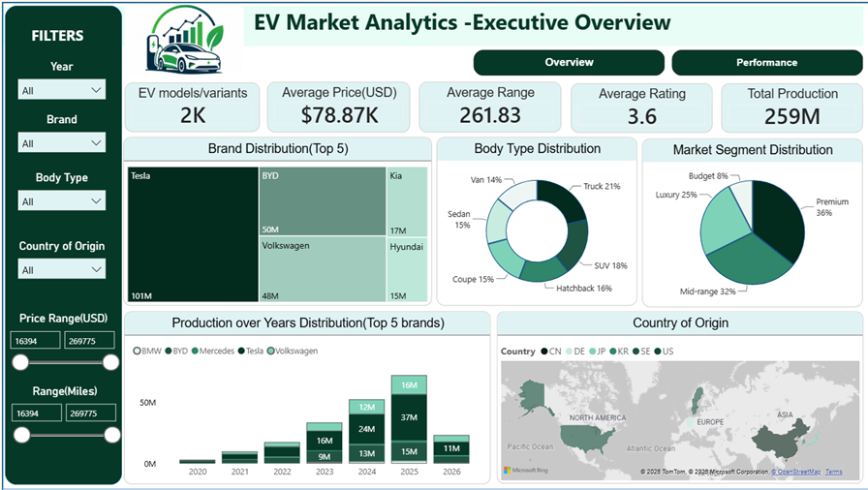Click the KR country legend item

[619, 352]
